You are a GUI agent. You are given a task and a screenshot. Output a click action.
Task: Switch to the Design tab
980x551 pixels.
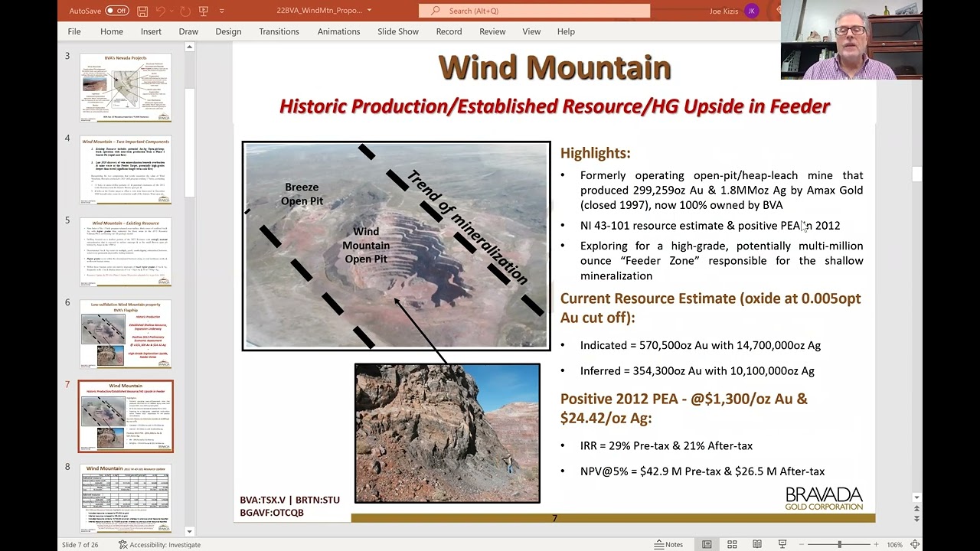click(228, 31)
